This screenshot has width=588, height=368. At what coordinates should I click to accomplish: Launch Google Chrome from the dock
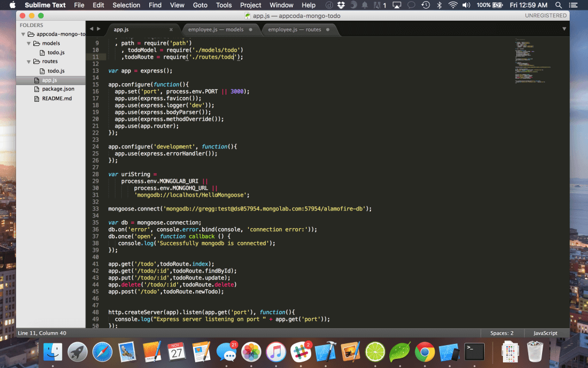[x=424, y=352]
